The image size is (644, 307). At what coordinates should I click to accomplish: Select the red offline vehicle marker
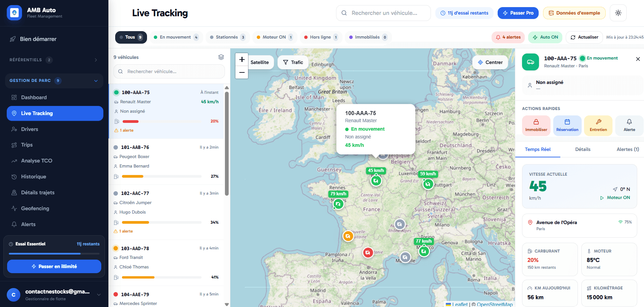368,253
